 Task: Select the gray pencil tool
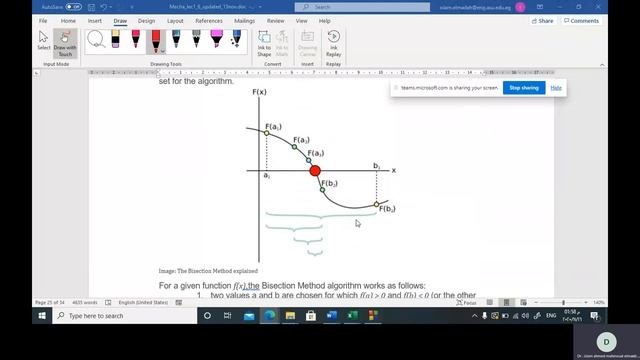coord(196,39)
